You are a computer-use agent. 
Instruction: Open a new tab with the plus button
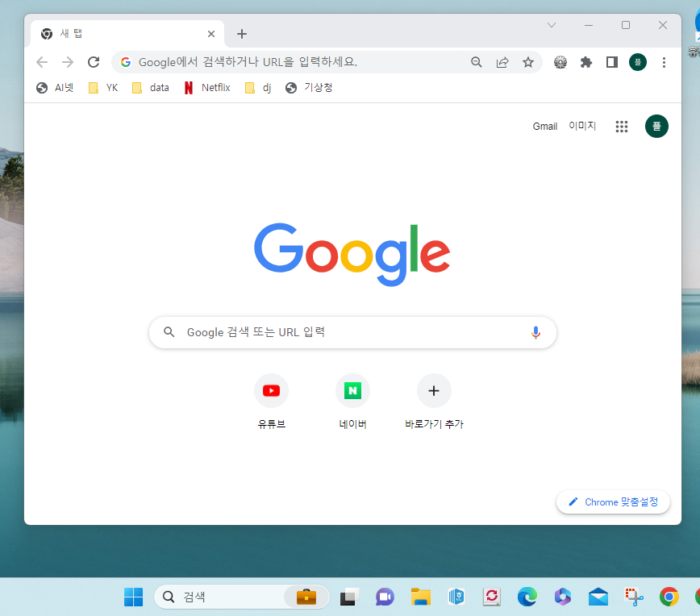[241, 34]
